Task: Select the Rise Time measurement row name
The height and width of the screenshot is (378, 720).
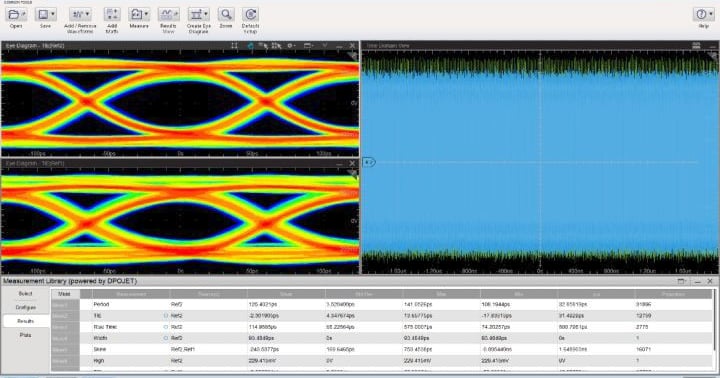Action: pos(105,327)
